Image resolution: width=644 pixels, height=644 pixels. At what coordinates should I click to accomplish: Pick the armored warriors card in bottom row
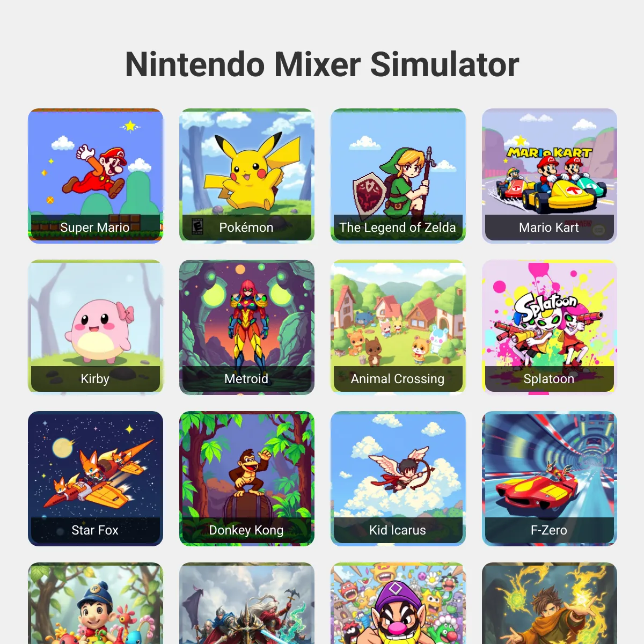(x=247, y=603)
